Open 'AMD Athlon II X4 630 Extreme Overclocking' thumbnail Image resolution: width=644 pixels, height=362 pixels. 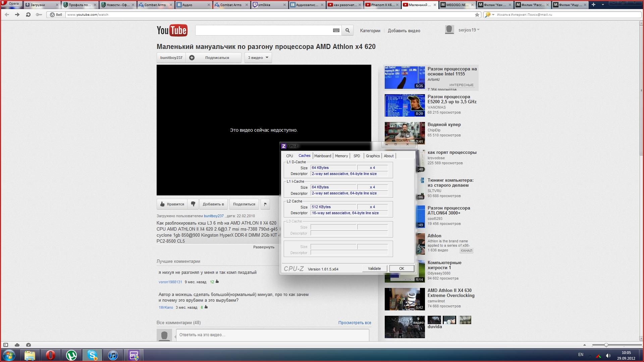coord(405,299)
